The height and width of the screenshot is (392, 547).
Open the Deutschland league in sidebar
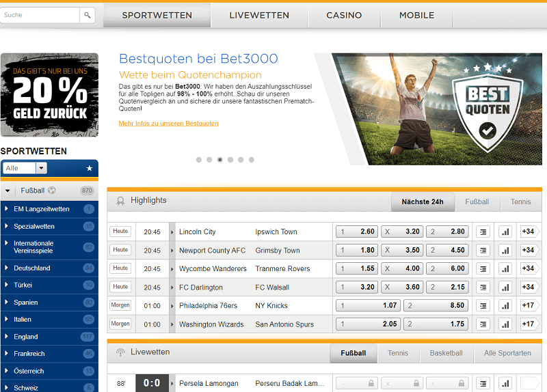pos(32,268)
